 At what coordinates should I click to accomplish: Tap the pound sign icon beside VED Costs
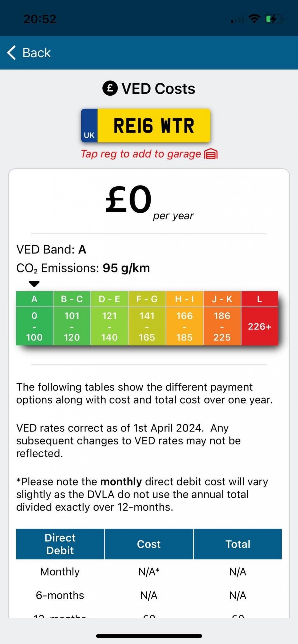coord(110,88)
